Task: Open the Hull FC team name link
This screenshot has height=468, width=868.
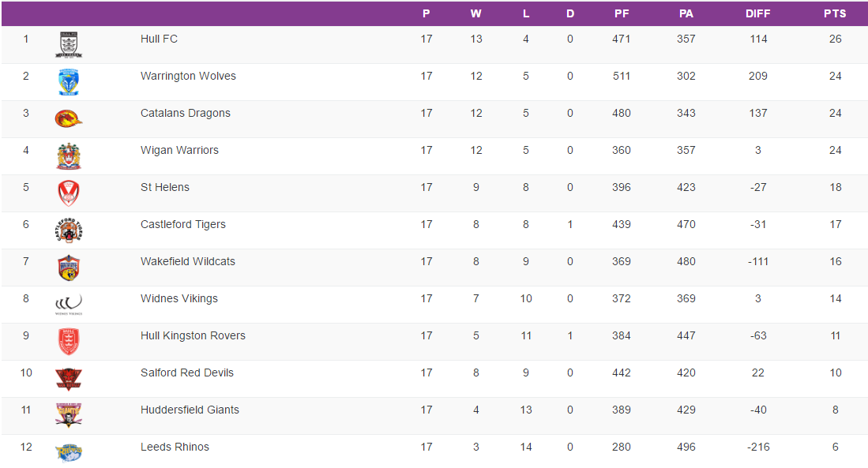Action: click(159, 39)
